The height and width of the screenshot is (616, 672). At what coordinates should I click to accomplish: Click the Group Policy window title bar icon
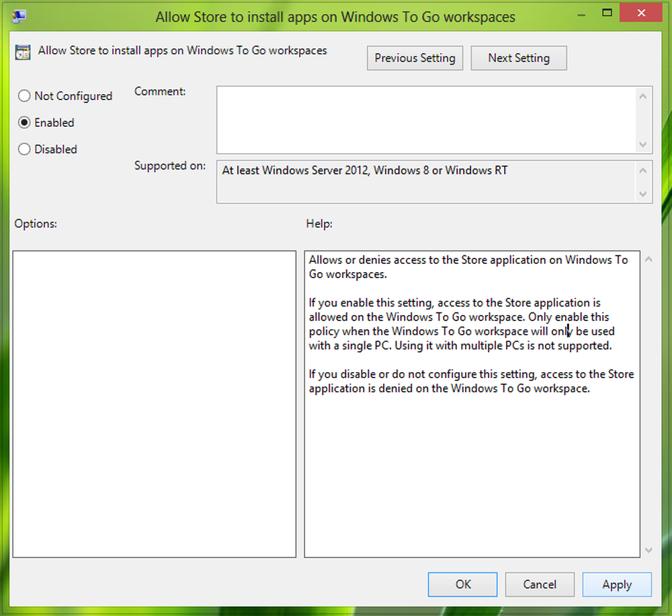pyautogui.click(x=19, y=16)
